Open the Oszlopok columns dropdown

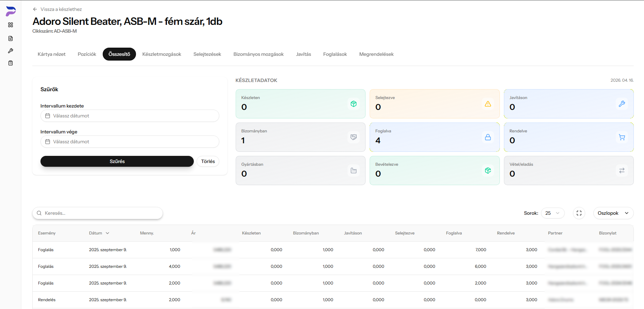pos(613,213)
